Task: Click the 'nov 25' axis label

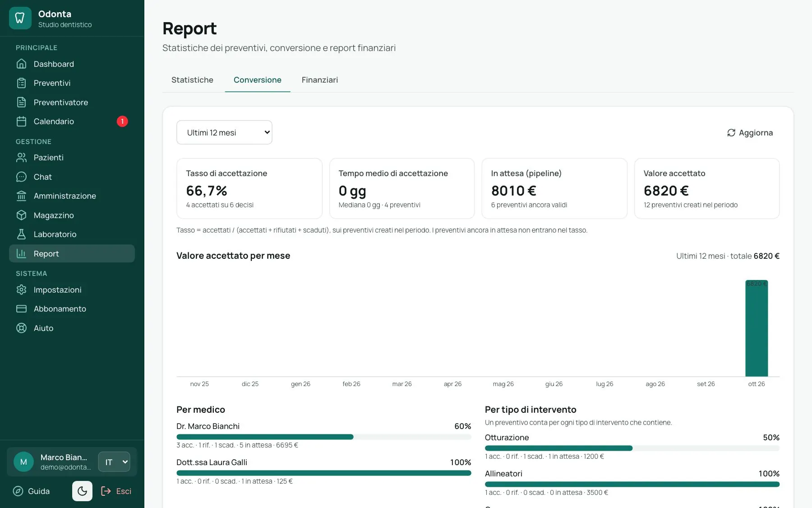Action: (x=199, y=384)
